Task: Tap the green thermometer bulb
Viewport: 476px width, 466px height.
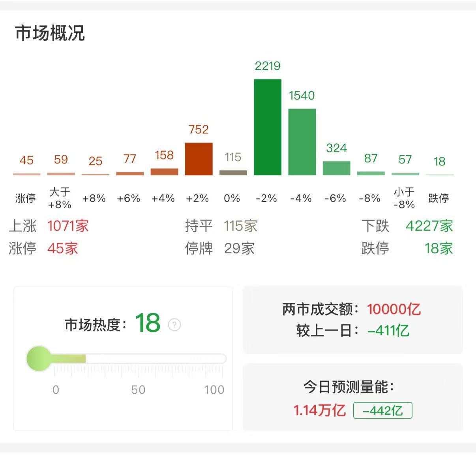Action: pos(39,359)
